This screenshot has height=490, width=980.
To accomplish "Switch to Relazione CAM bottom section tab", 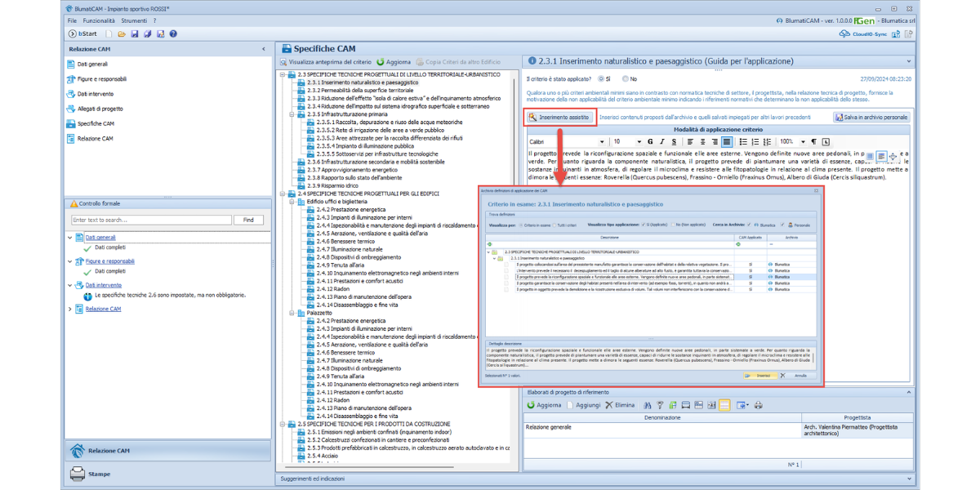I will (167, 451).
